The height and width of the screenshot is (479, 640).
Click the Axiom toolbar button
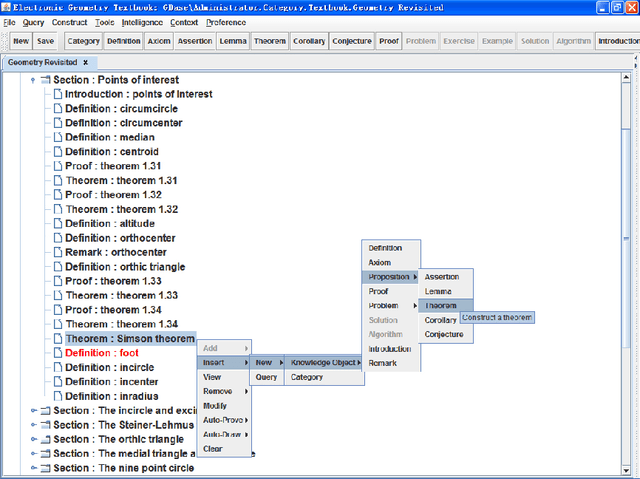(159, 41)
